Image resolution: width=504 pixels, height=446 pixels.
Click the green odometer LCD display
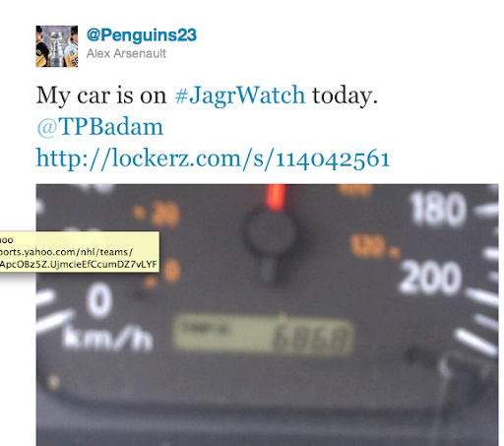pos(263,336)
